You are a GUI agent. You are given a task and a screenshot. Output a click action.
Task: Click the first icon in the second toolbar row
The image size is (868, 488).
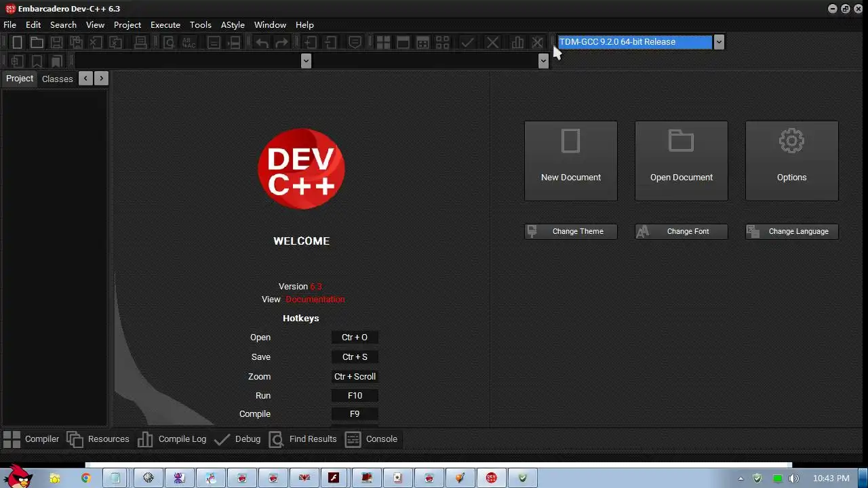tap(18, 61)
